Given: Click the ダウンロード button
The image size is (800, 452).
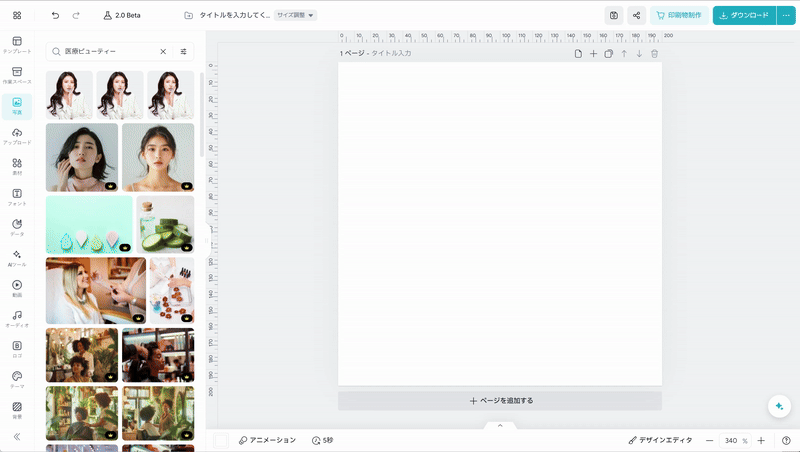Looking at the screenshot, I should 744,16.
